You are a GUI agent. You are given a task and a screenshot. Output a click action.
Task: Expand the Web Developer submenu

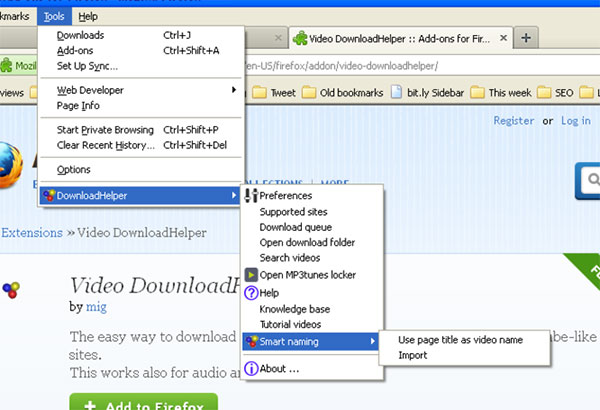[x=141, y=90]
